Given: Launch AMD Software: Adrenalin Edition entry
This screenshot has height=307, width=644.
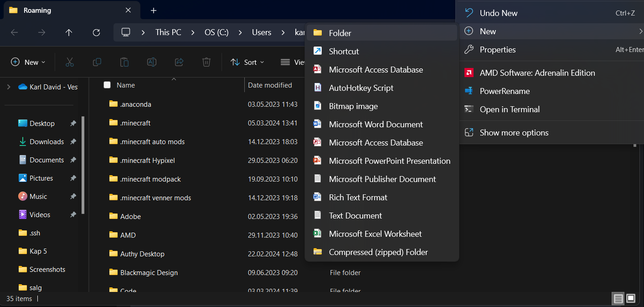Looking at the screenshot, I should (551, 73).
